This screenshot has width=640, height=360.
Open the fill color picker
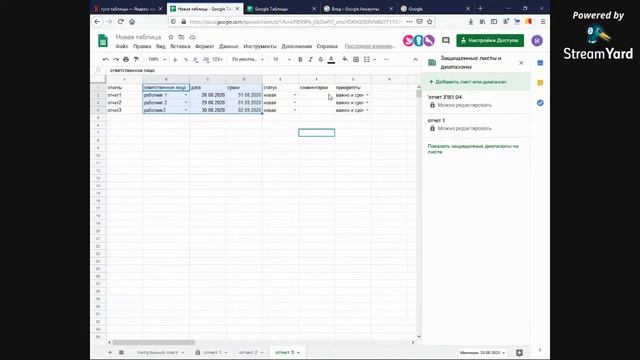click(x=345, y=60)
